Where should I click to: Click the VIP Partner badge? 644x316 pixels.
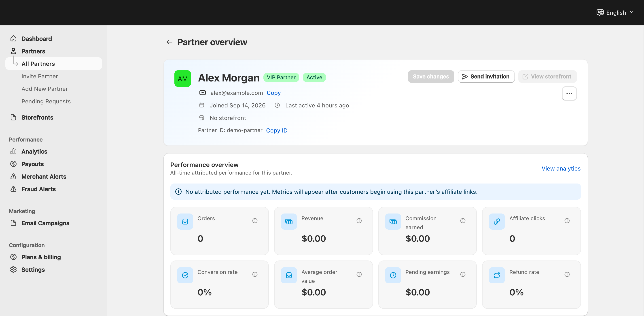[x=281, y=77]
